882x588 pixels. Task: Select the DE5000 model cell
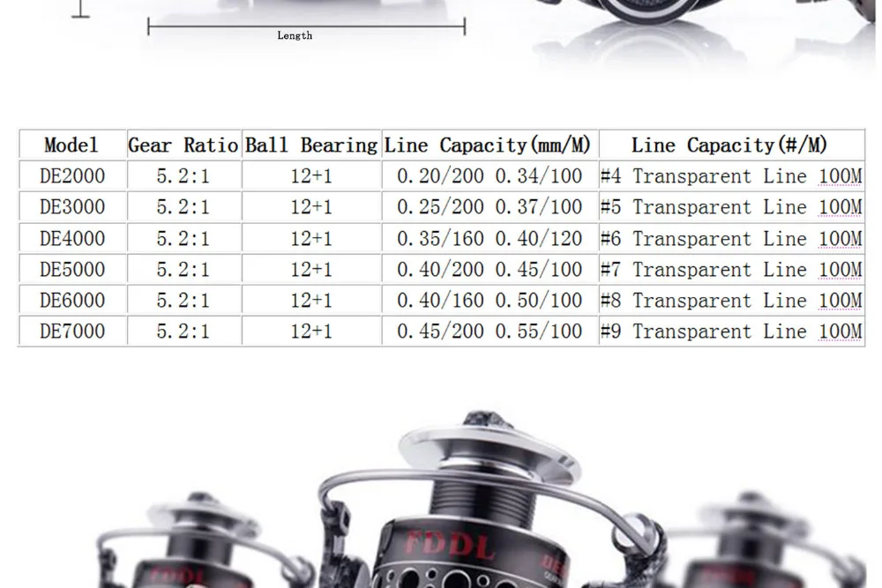72,269
